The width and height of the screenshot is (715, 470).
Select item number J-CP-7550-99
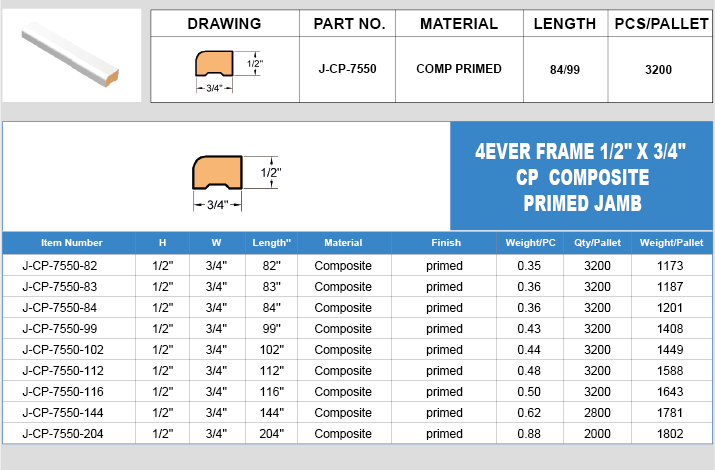coord(60,329)
